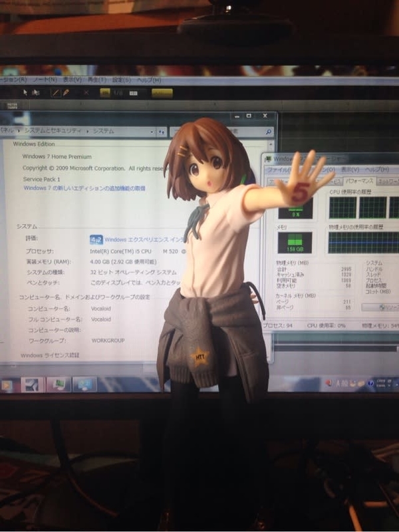Click the Service Pack 1 text
The height and width of the screenshot is (532, 399).
coord(41,179)
